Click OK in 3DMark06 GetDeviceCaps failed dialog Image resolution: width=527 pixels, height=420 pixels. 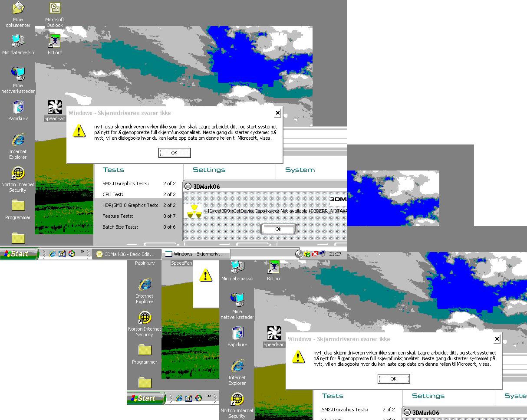(278, 229)
